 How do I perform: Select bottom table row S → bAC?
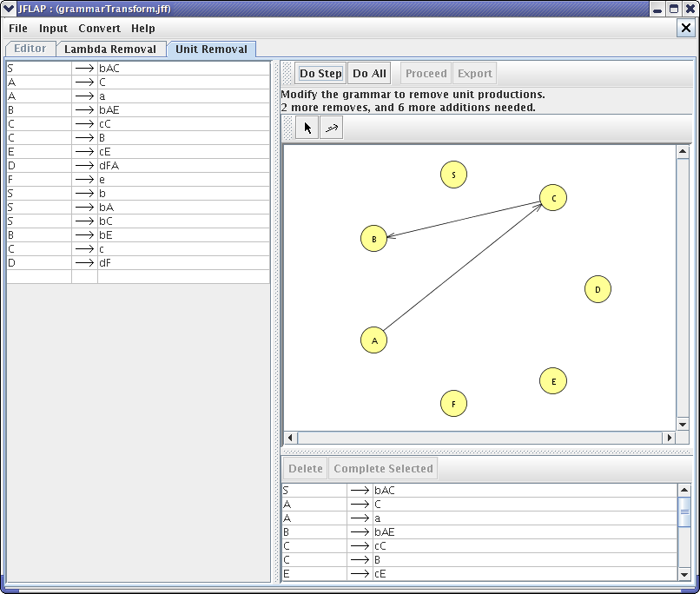[480, 491]
